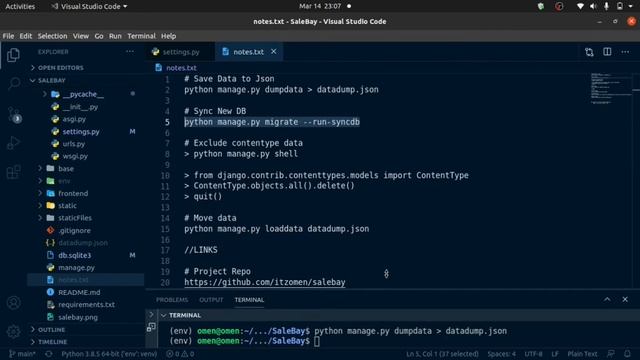The width and height of the screenshot is (640, 360).
Task: Open the Accounts menu icon
Action: point(13,302)
